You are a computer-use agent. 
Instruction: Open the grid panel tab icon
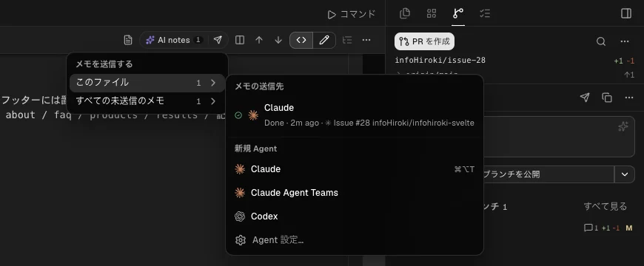[432, 13]
